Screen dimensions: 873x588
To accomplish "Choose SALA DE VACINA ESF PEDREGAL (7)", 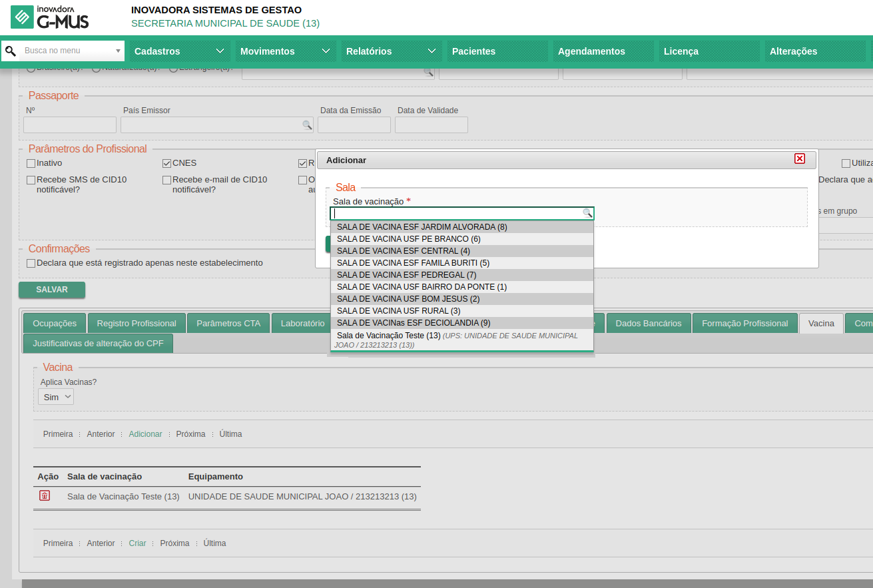I will [462, 275].
